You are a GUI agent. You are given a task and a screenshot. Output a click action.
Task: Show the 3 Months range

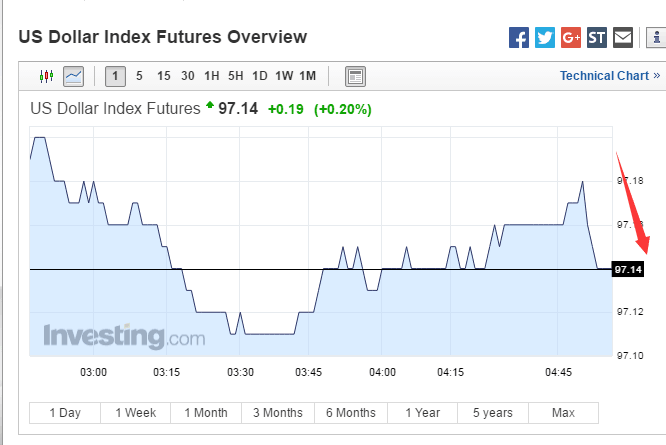pos(278,413)
